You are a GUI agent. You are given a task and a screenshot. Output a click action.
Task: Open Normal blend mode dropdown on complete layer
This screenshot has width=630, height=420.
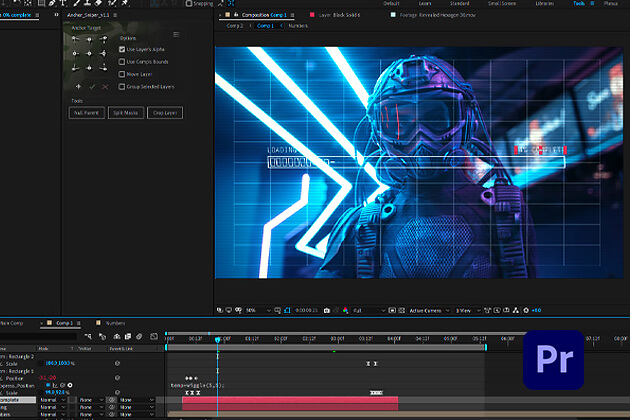[x=52, y=400]
